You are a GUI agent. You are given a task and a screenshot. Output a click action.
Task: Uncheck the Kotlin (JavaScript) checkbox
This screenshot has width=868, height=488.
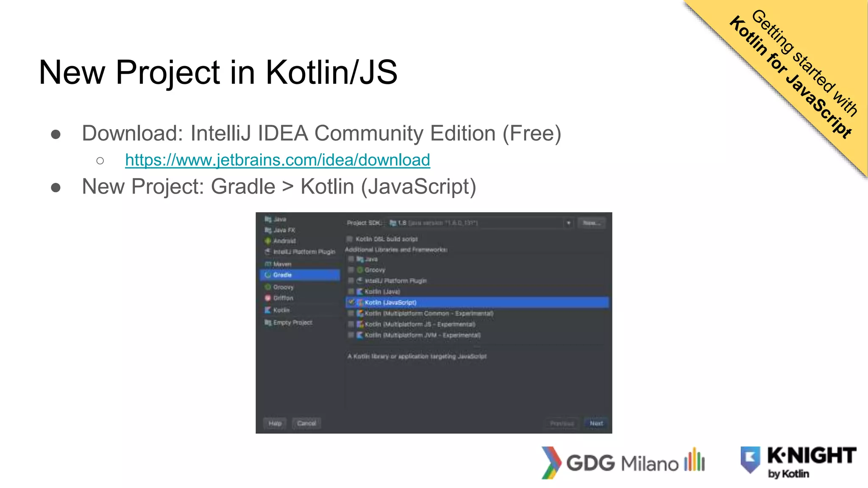coord(351,302)
